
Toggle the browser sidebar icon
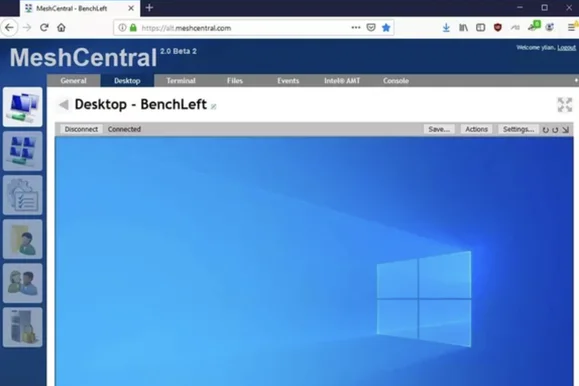[480, 28]
